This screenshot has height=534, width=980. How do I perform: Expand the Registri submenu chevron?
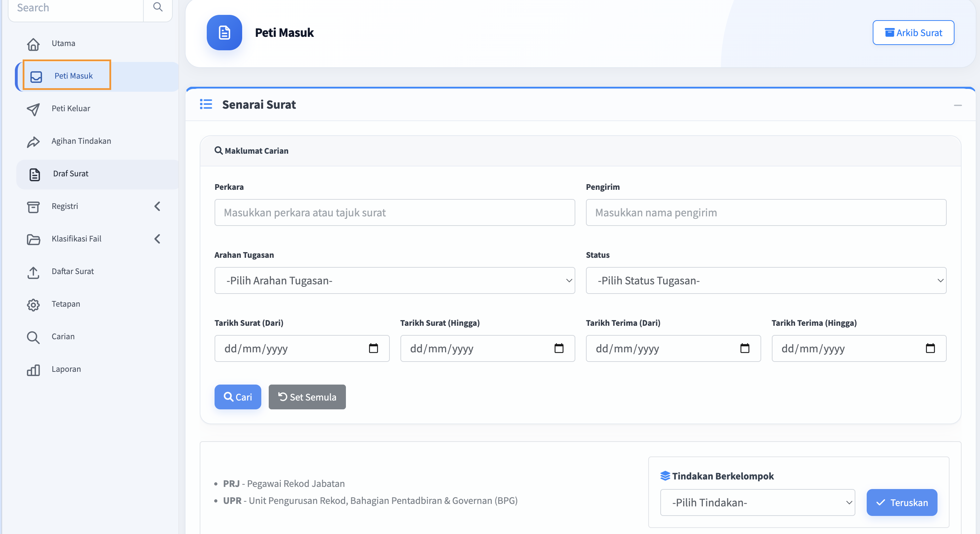(x=157, y=206)
